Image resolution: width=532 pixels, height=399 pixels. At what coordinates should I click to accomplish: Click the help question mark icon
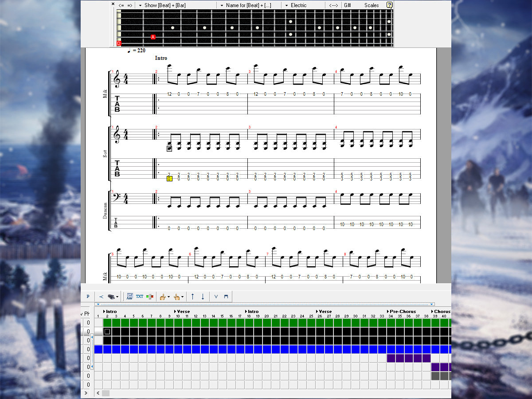pyautogui.click(x=389, y=5)
